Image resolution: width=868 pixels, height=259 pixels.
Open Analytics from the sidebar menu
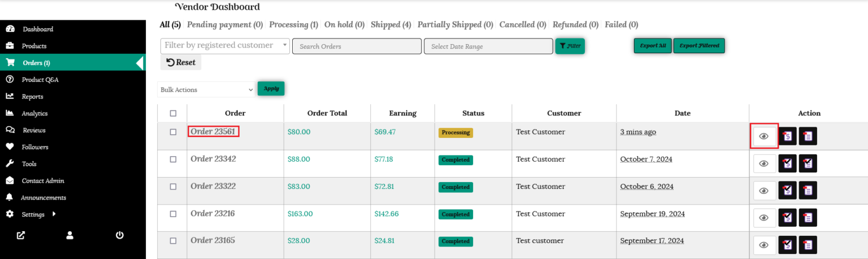pos(34,113)
